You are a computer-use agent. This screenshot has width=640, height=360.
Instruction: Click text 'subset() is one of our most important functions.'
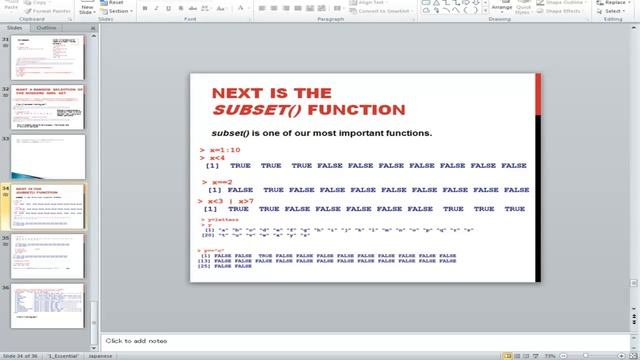322,133
